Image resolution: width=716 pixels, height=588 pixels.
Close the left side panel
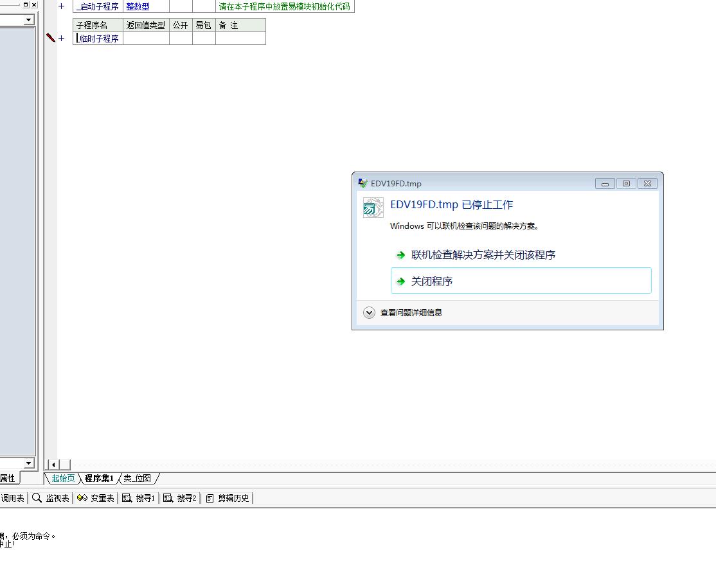[34, 4]
